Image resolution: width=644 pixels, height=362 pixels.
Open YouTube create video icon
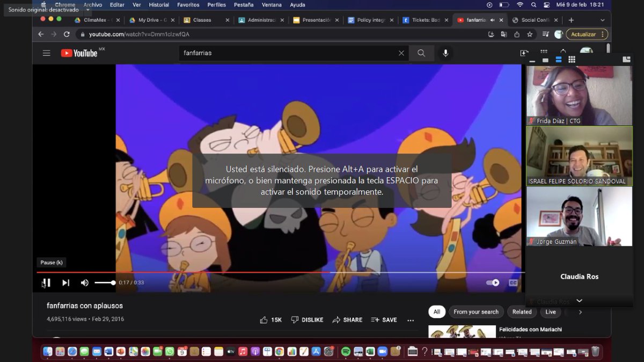[524, 53]
